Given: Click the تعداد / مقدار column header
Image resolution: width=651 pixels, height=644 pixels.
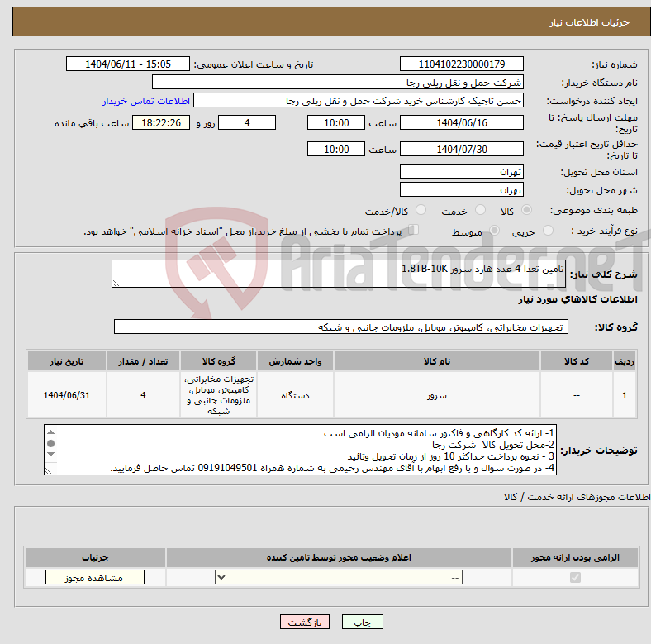Looking at the screenshot, I should (143, 361).
